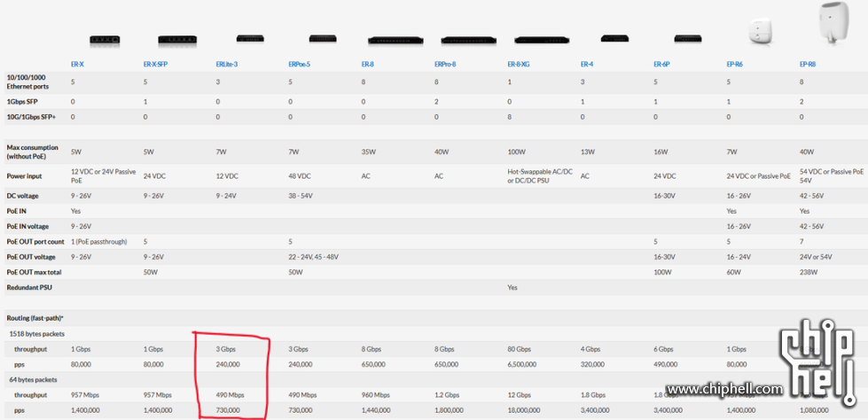868x420 pixels.
Task: Click the '238W' PoE OUT max value
Action: (808, 272)
